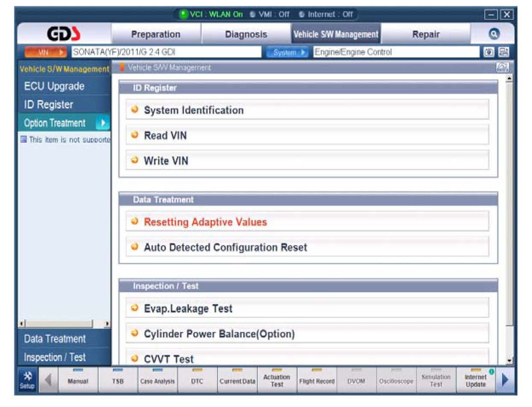Click the VIN selector button
The width and height of the screenshot is (532, 407).
click(x=46, y=52)
